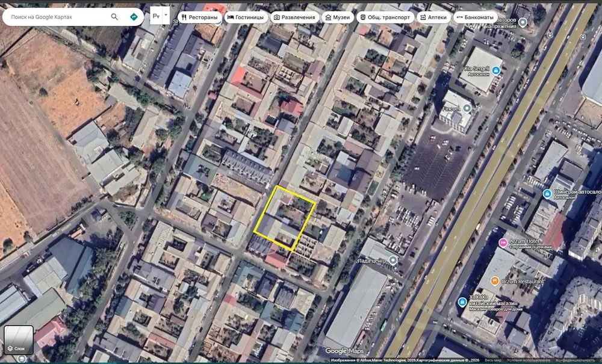Toggle the Слои layers thumbnail

(x=19, y=340)
